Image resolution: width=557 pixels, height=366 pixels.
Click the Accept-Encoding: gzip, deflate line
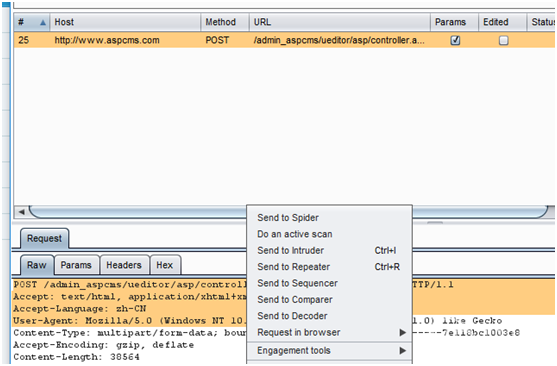point(104,345)
